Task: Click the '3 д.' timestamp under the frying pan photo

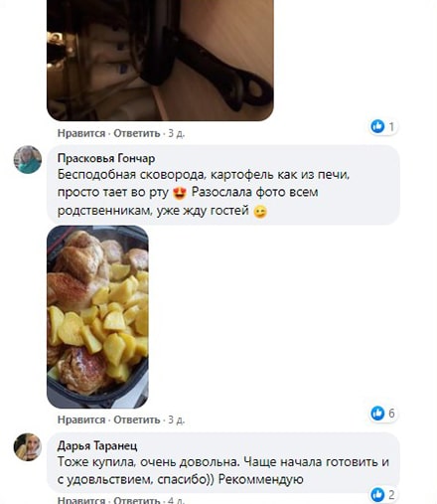Action: [177, 133]
